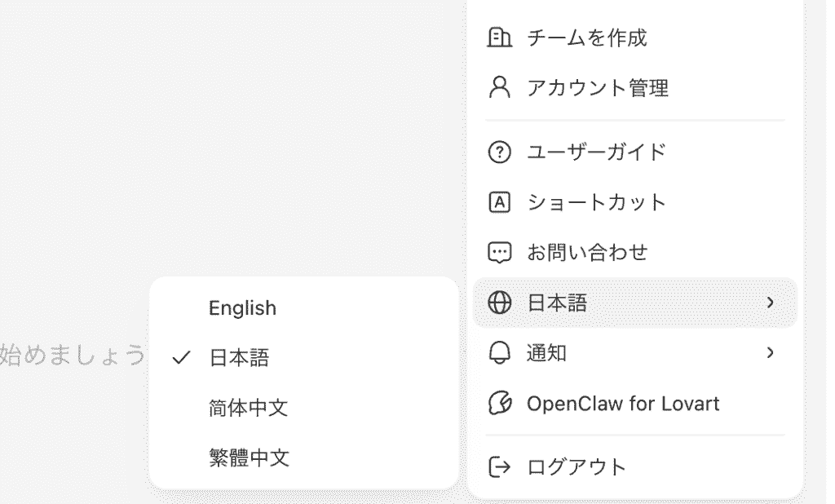Click the building icon beside チームを作成
Viewport: 835px width, 504px height.
pos(499,38)
